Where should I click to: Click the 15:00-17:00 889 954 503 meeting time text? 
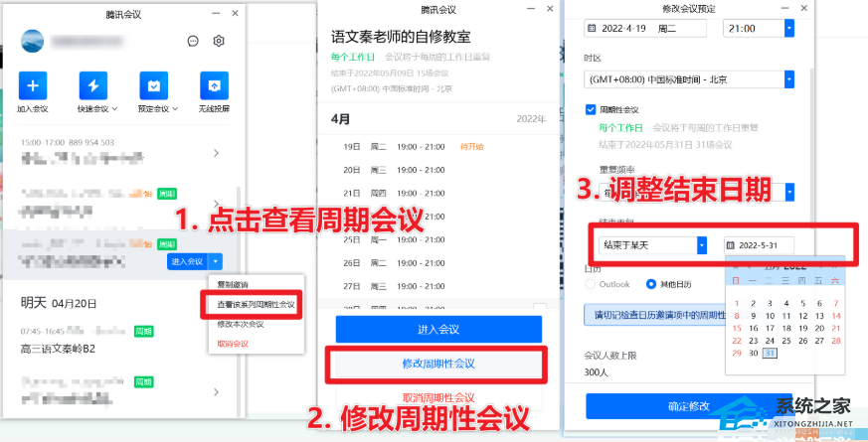point(68,143)
